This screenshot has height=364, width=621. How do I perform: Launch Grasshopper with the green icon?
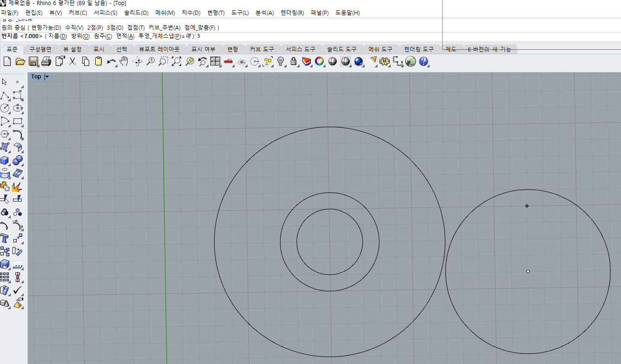410,61
